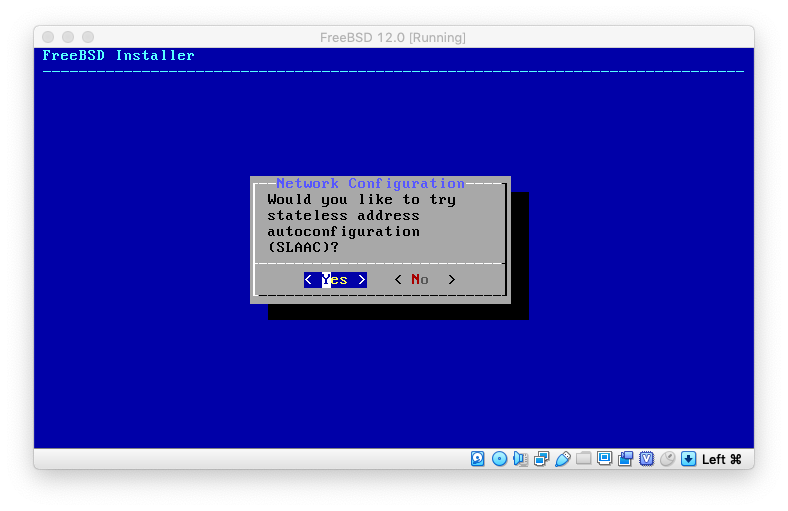Close the FreeBSD virtual machine window

48,38
